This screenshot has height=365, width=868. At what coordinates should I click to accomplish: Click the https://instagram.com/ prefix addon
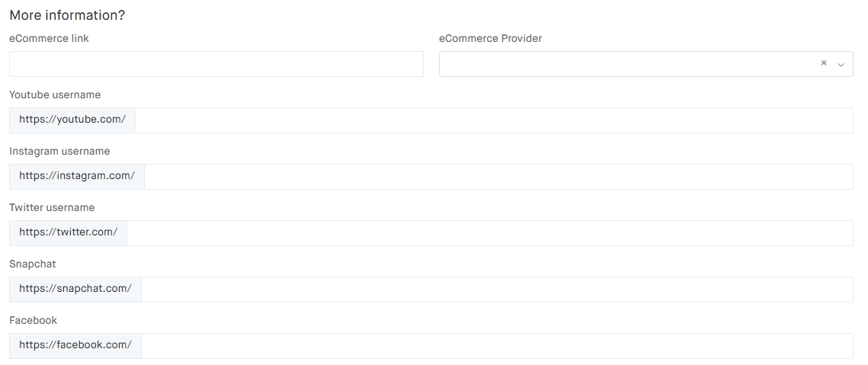(77, 177)
